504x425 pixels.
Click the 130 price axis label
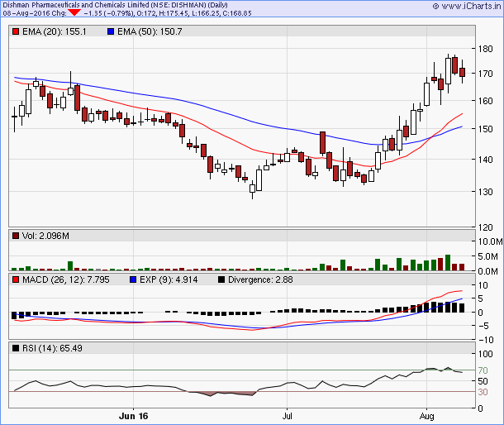tap(485, 192)
